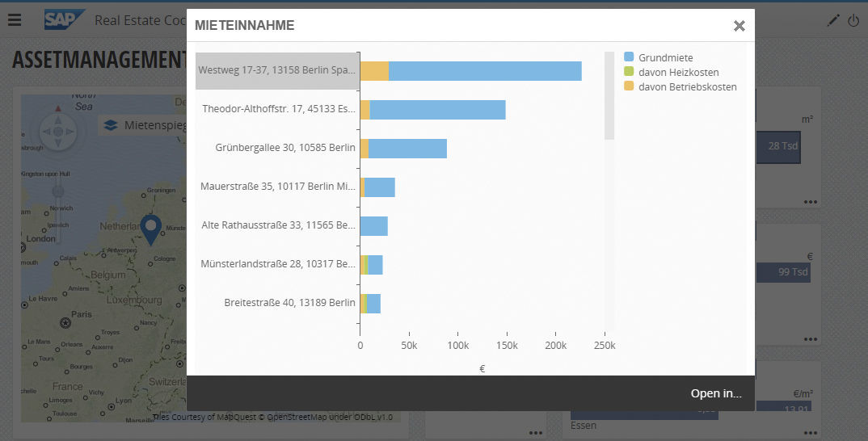Click the blue map location pin
Screen dimensions: 868x441
151,229
